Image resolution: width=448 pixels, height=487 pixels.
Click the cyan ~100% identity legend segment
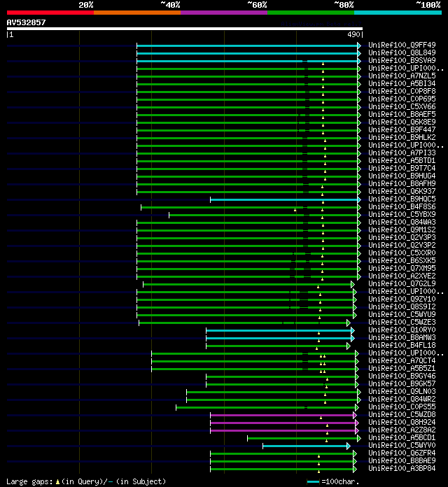(x=398, y=13)
